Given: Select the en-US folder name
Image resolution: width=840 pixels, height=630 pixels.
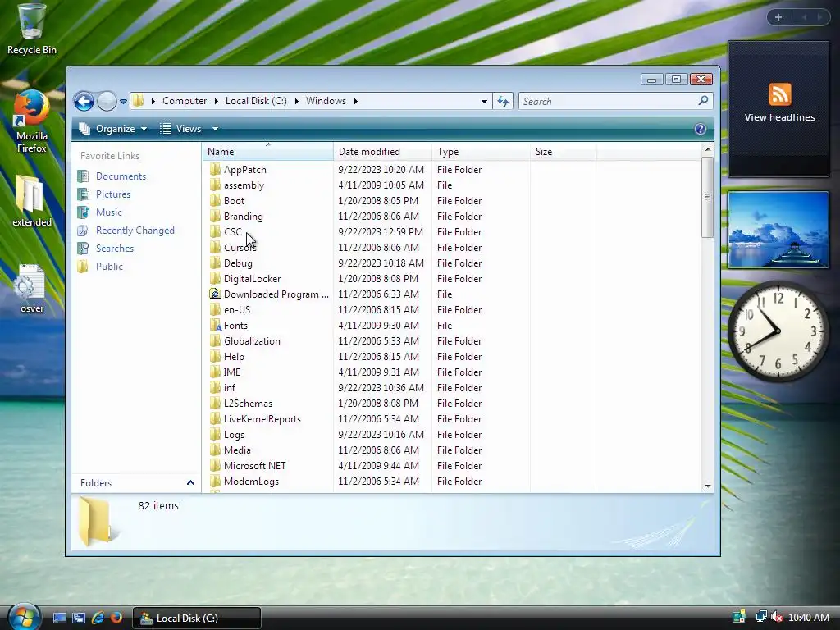Looking at the screenshot, I should (x=237, y=309).
